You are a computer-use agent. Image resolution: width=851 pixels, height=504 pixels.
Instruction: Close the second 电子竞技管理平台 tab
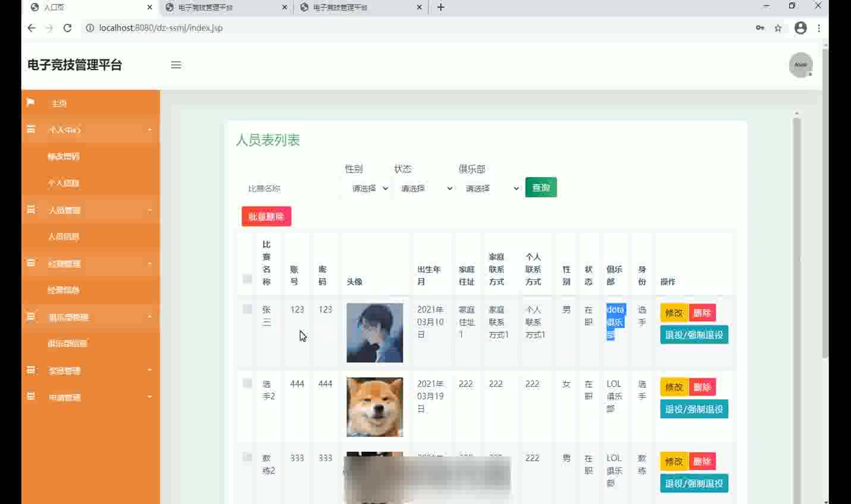click(285, 7)
